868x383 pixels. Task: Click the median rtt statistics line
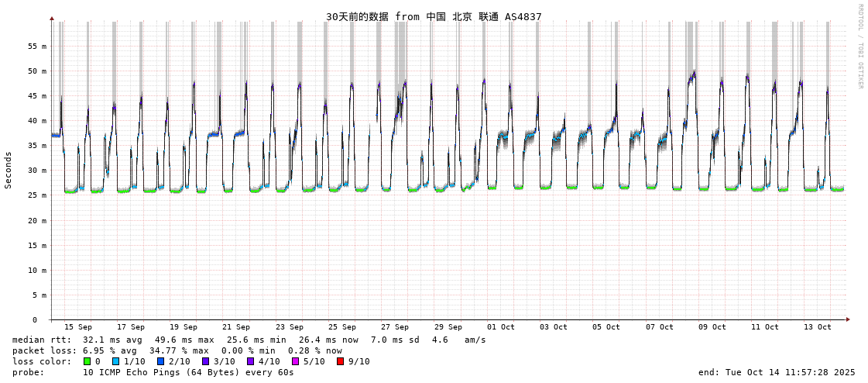click(249, 340)
